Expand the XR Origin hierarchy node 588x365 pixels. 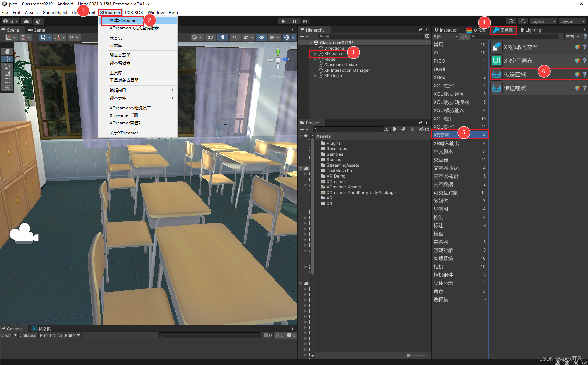316,76
